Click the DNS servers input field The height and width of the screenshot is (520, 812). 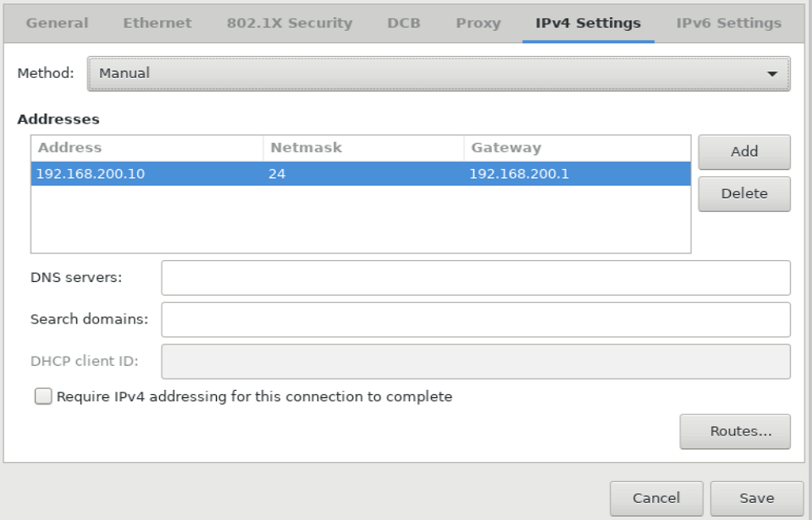coord(475,278)
